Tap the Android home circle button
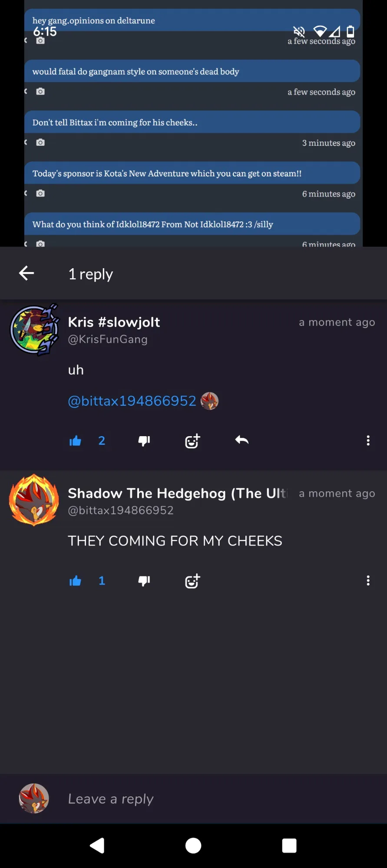This screenshot has width=387, height=868. coord(193,845)
